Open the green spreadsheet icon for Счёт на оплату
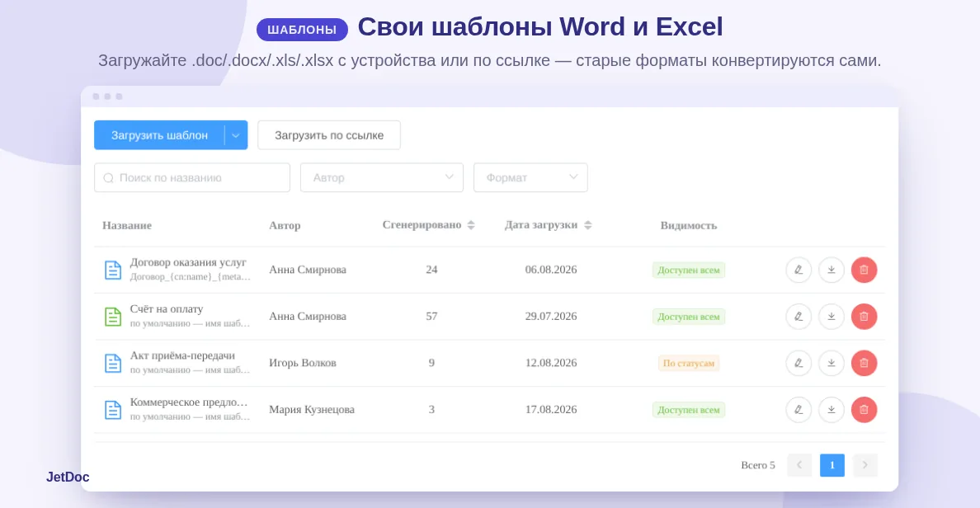This screenshot has width=980, height=508. (x=112, y=317)
